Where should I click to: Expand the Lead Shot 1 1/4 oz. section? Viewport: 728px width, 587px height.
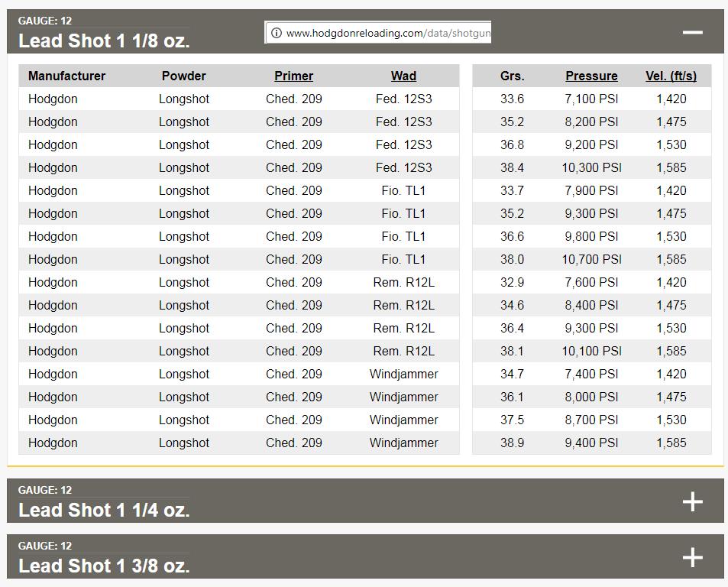692,501
